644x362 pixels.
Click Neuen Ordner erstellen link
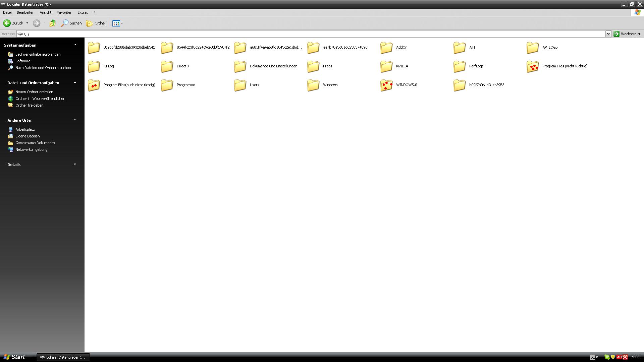pyautogui.click(x=34, y=92)
